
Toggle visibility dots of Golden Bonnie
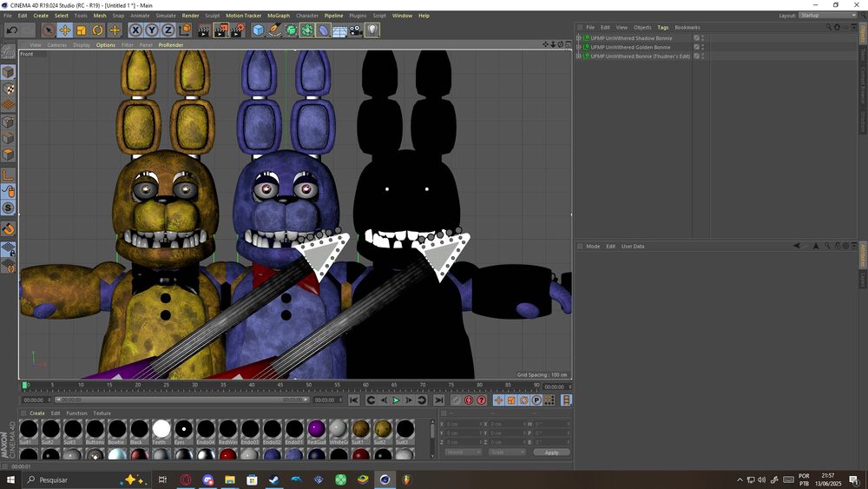tap(702, 47)
